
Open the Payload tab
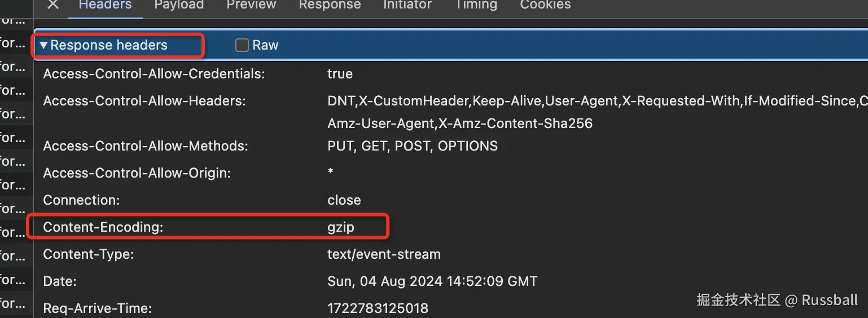tap(179, 5)
